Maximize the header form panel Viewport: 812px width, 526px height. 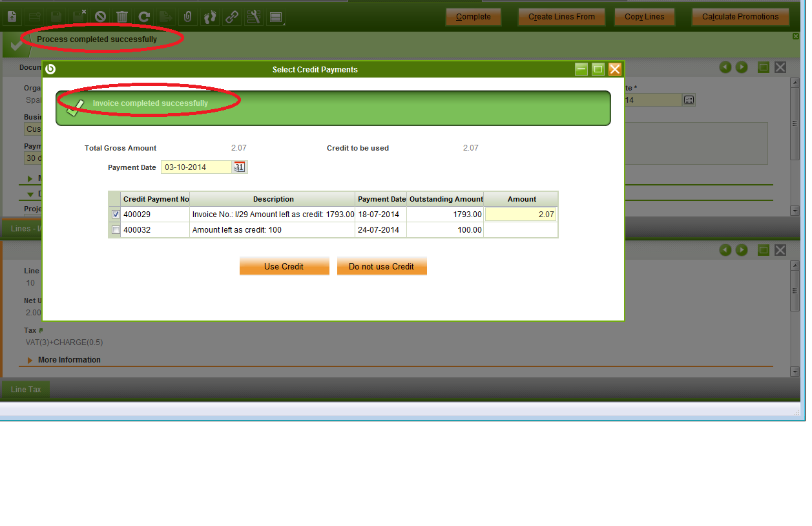pyautogui.click(x=764, y=67)
